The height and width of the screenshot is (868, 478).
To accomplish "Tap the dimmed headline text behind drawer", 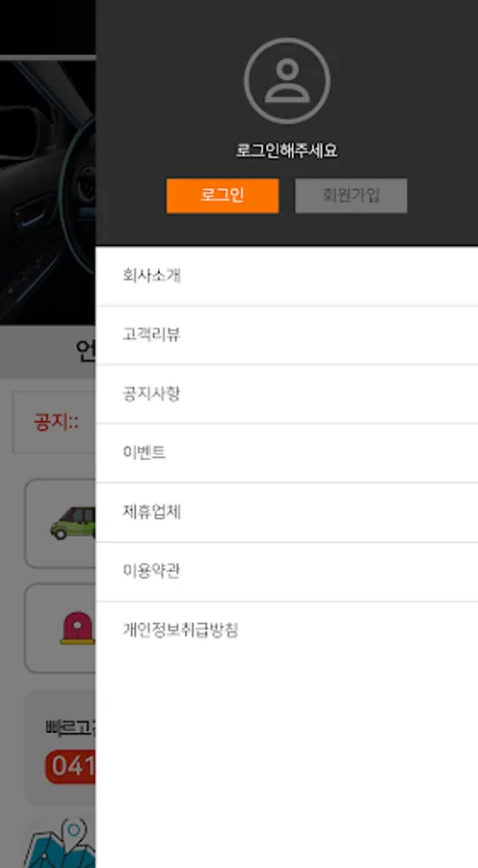I will click(x=86, y=351).
